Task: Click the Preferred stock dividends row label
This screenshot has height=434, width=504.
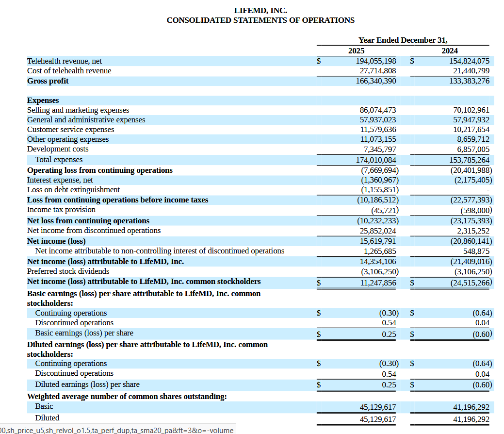Action: tap(68, 271)
